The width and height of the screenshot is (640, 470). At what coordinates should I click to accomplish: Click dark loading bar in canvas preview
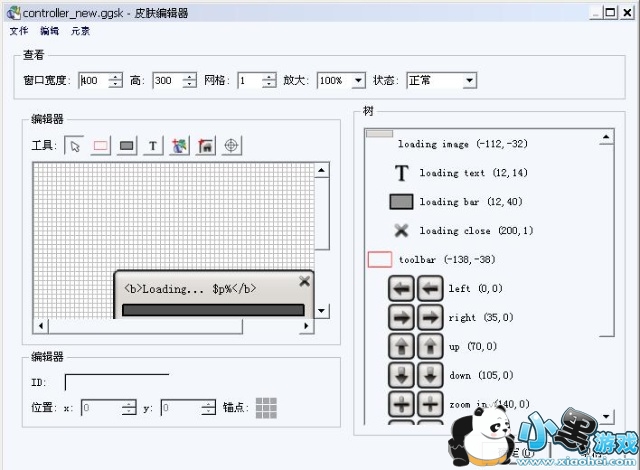pos(213,310)
